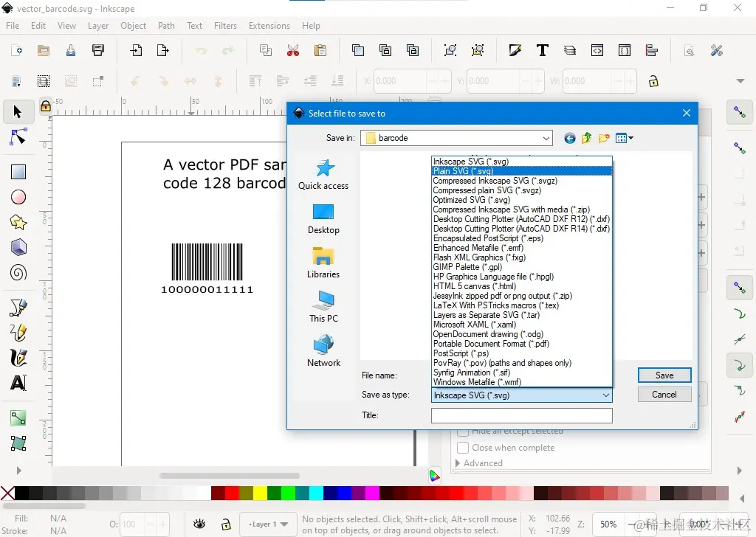
Task: Select the Node editor tool
Action: click(x=16, y=134)
